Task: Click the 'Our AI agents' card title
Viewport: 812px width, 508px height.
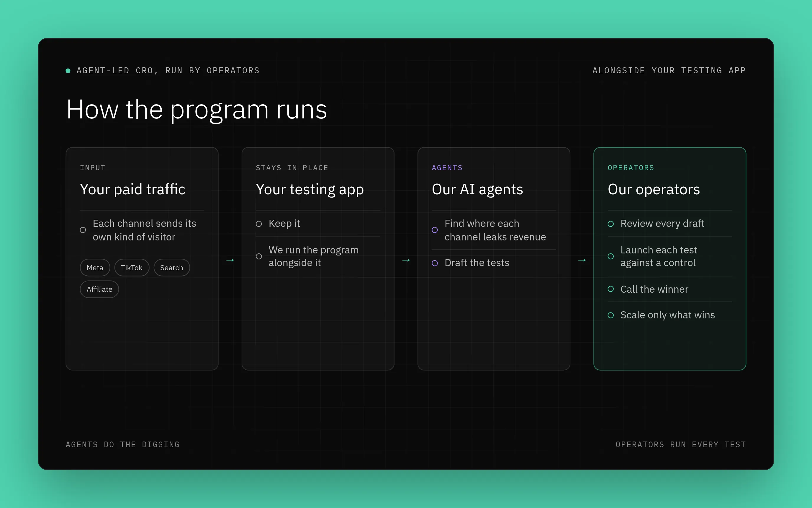Action: point(477,190)
